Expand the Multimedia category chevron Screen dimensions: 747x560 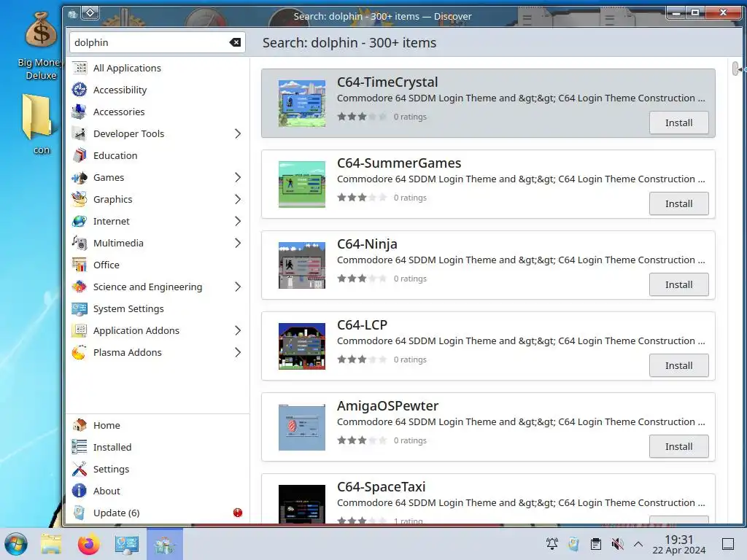(238, 244)
